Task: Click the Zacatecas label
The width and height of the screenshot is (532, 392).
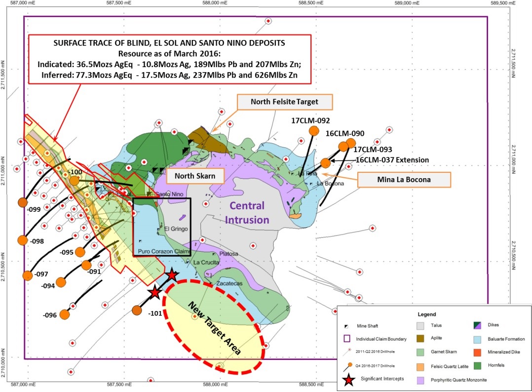Action: pyautogui.click(x=229, y=283)
